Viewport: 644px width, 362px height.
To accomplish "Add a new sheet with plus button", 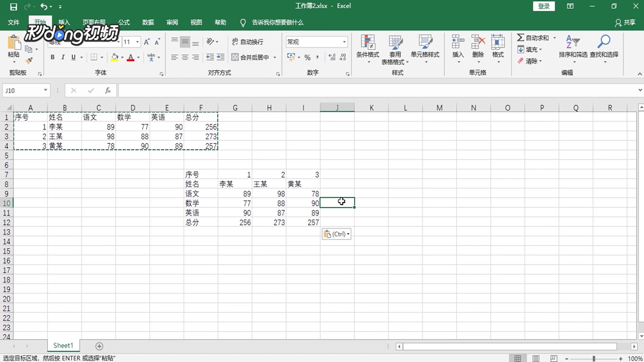I will tap(99, 346).
